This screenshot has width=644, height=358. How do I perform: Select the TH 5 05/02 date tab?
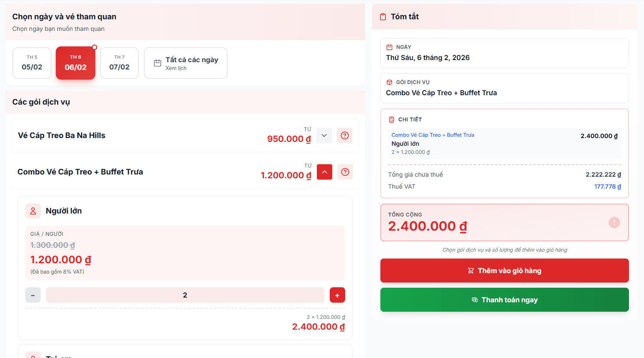click(x=32, y=63)
